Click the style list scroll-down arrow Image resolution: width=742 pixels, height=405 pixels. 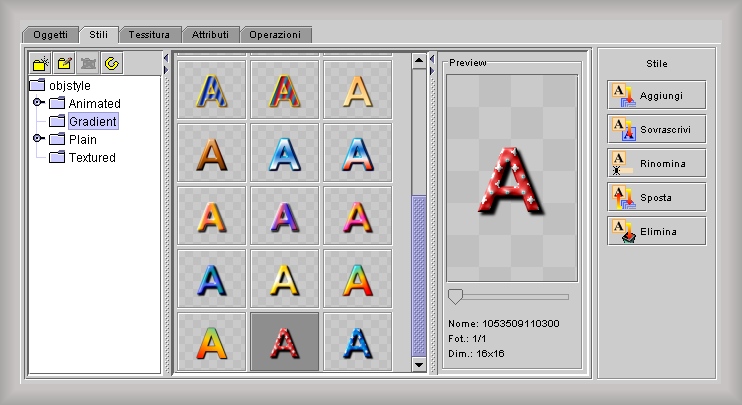tap(419, 365)
